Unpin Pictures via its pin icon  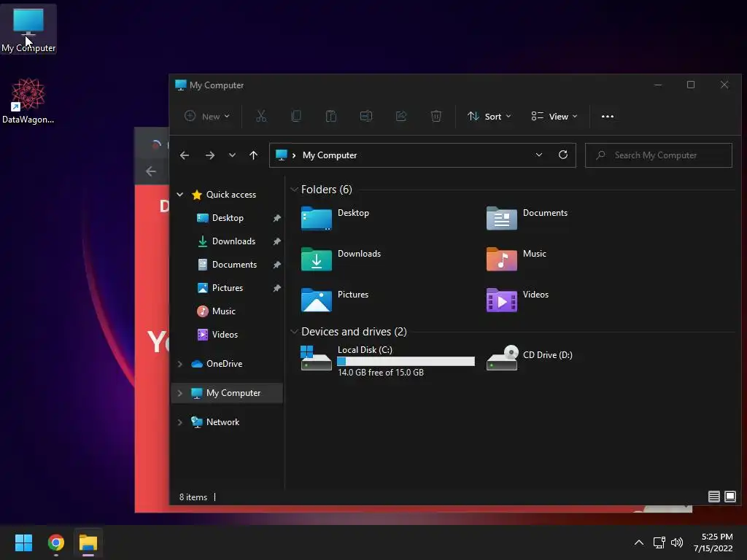click(x=276, y=288)
